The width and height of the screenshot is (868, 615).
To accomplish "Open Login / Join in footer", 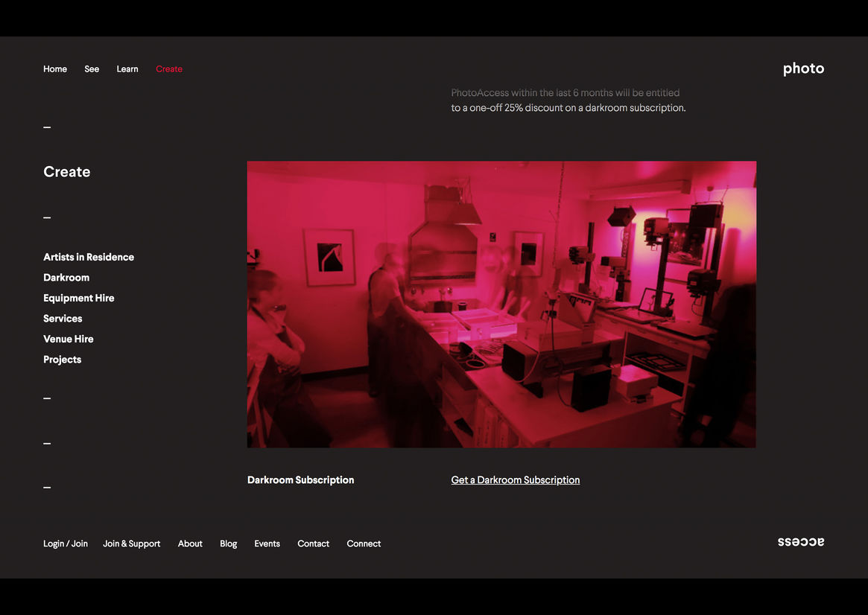I will tap(66, 544).
